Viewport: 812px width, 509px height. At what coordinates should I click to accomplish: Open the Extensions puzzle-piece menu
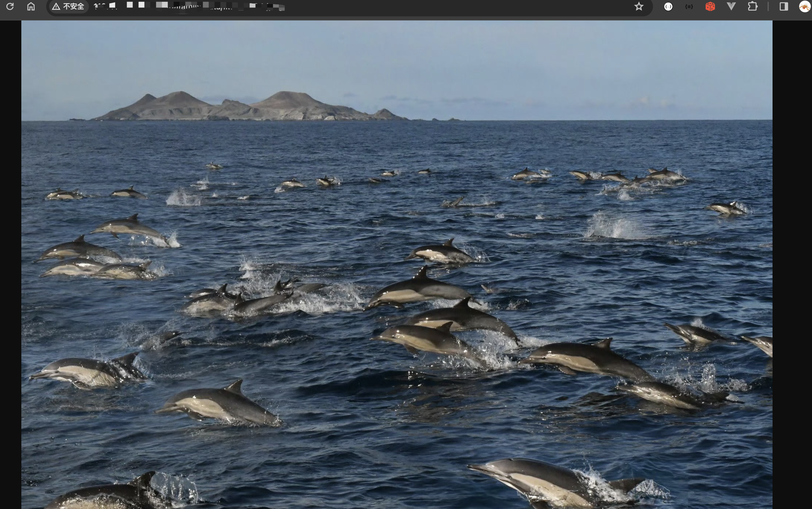(x=752, y=6)
